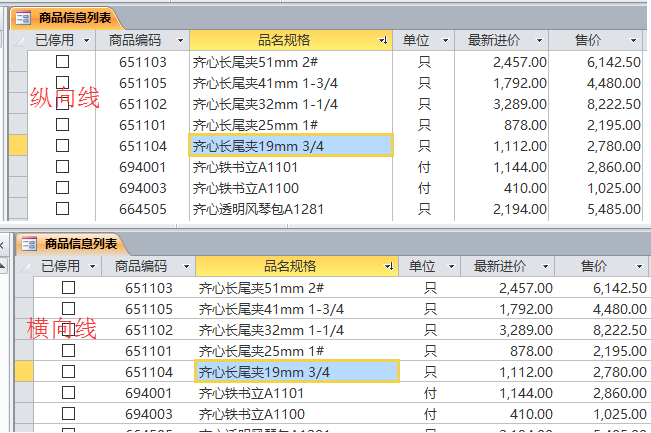Select cell 齐心长尾夹41mm 1-3/4 in upper datasheet
Image resolution: width=651 pixels, height=433 pixels.
[x=291, y=83]
